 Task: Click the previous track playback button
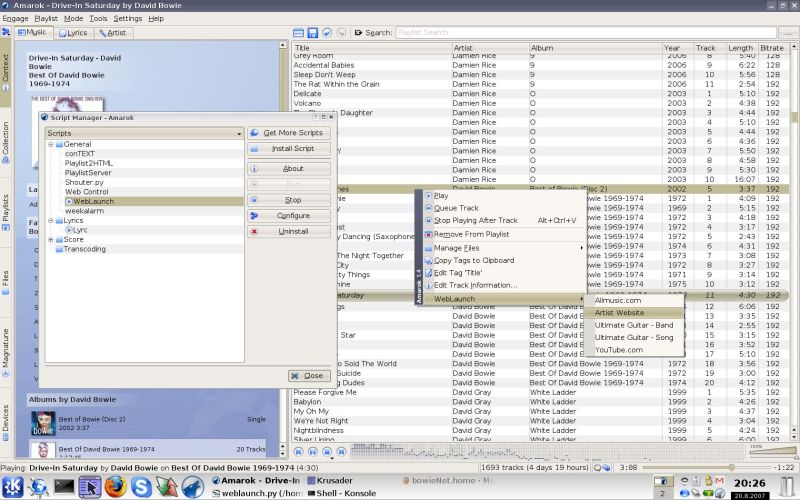click(298, 452)
